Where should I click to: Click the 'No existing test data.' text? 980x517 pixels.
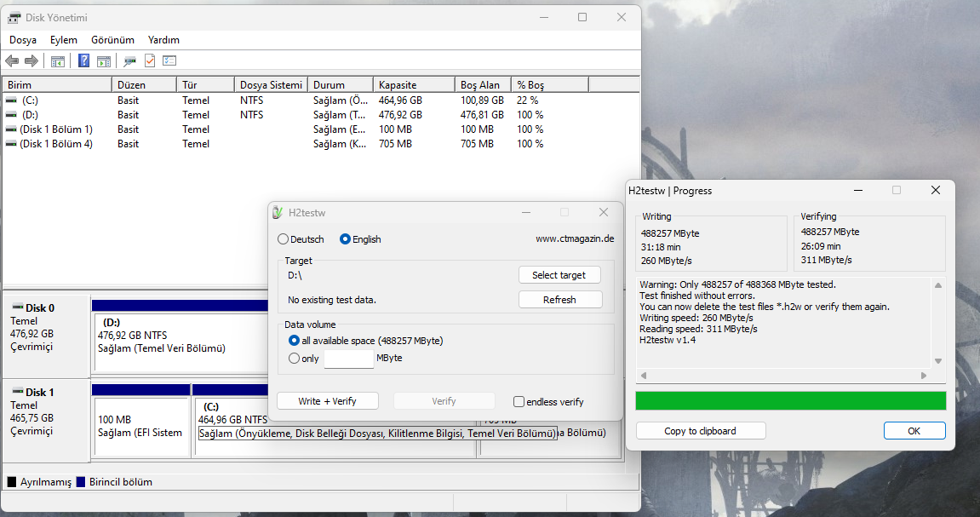coord(332,300)
